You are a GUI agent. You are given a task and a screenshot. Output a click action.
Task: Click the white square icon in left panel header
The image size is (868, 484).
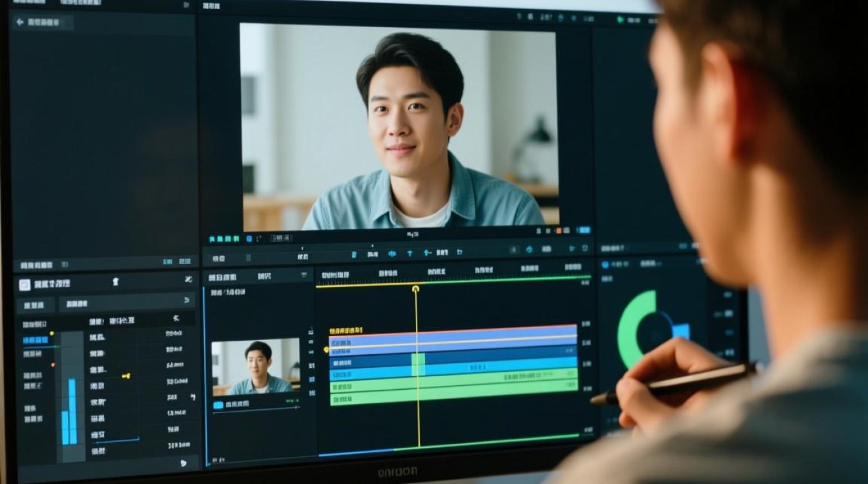coord(25,285)
